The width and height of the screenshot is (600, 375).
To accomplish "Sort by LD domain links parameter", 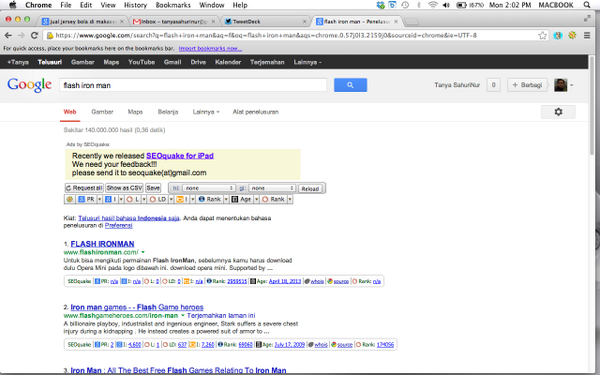I will [x=158, y=199].
